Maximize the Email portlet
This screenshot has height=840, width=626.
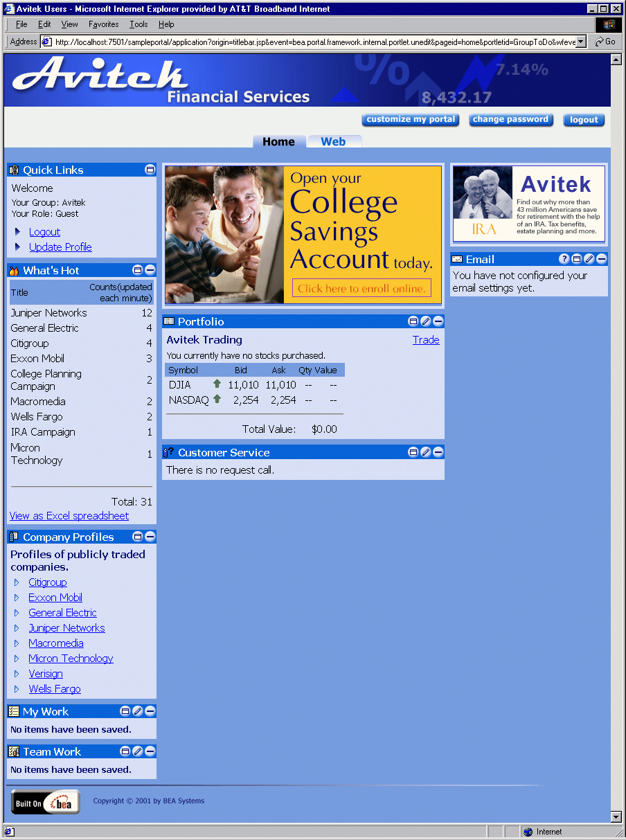pos(577,259)
